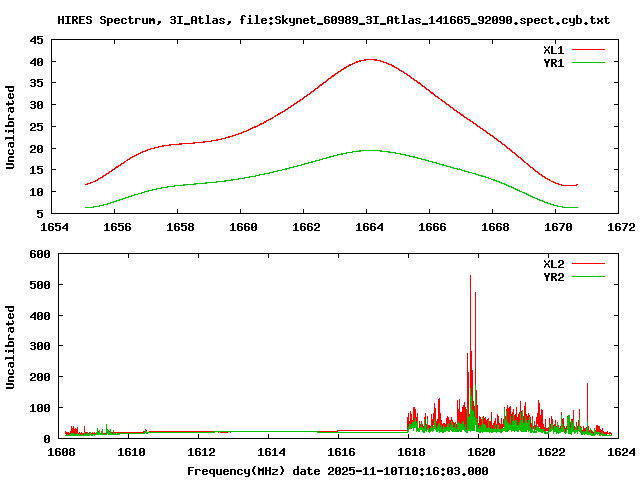Click the 1664 tick label on the upper x-axis
Screen dimensions: 640x480
coord(368,227)
